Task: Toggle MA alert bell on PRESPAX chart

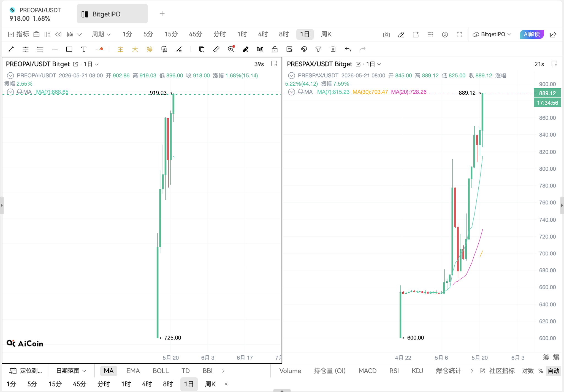Action: click(301, 92)
